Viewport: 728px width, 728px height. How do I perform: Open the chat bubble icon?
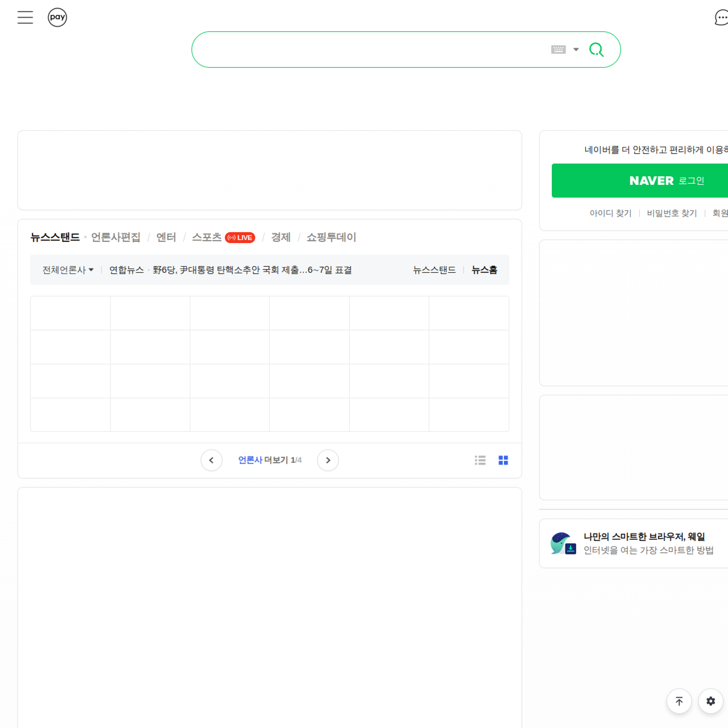click(x=721, y=17)
